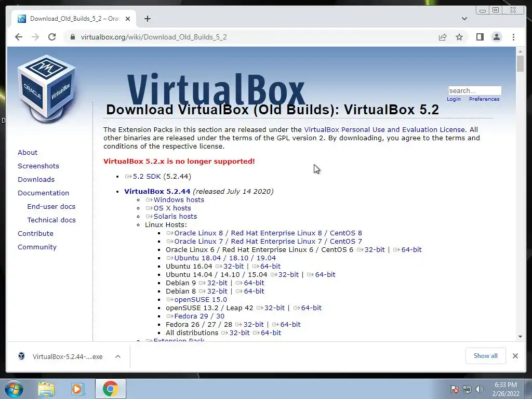Download Oracle Linux 6 32-bit build
This screenshot has width=532, height=399.
375,250
